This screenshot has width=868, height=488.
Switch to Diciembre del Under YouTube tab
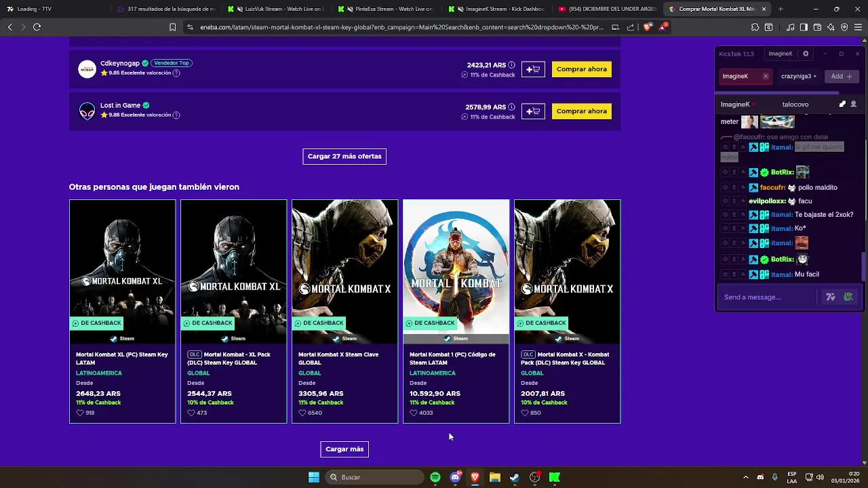(x=606, y=9)
